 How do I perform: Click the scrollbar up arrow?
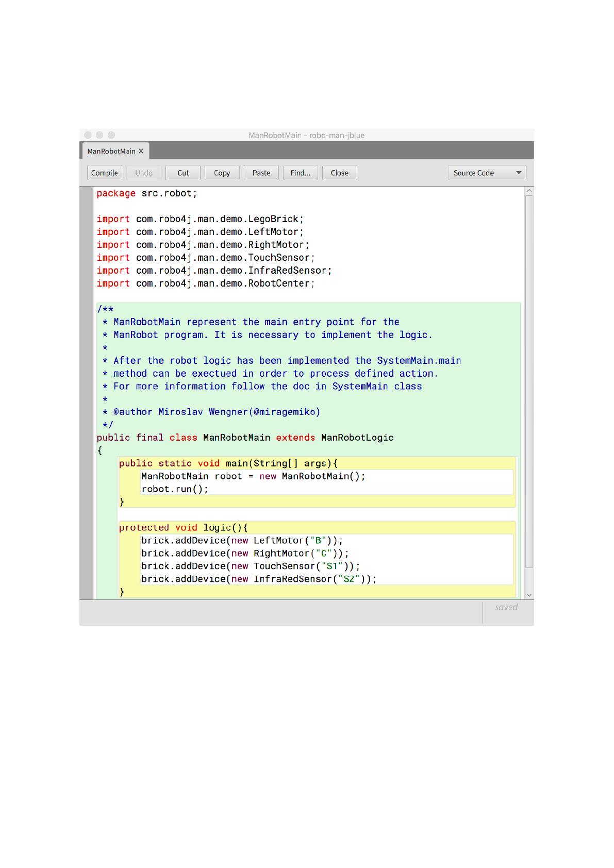529,191
